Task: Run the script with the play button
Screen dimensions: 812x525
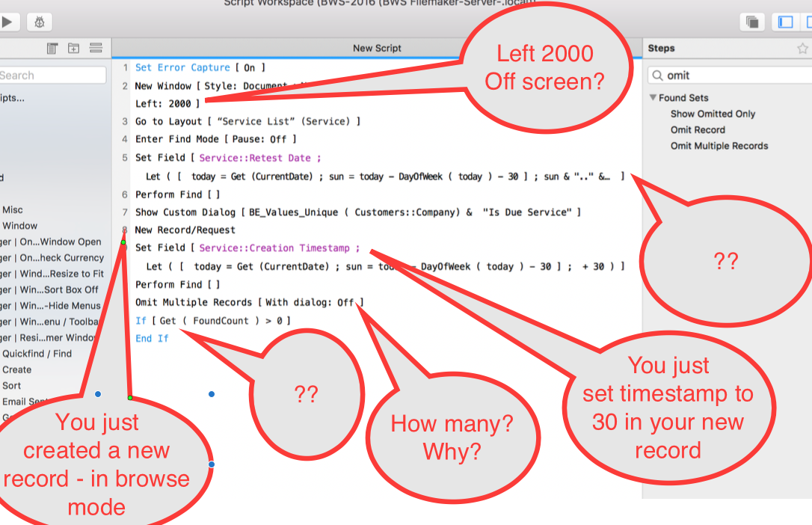Action: (8, 22)
